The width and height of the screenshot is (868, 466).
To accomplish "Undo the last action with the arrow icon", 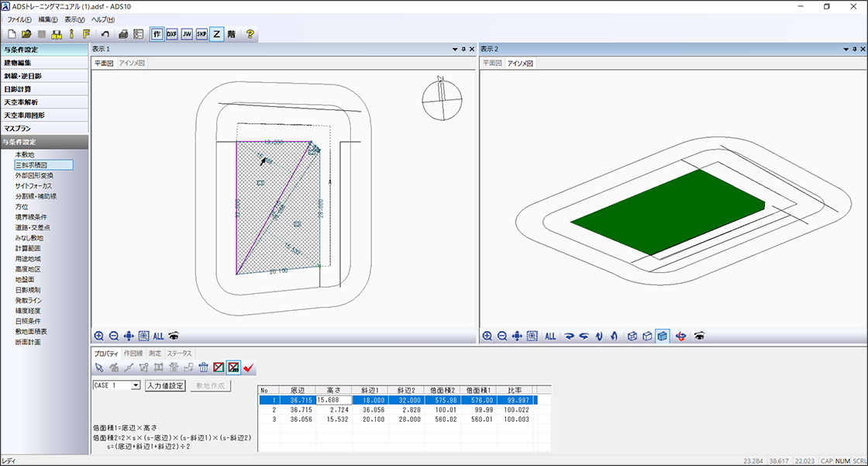I will (x=105, y=34).
